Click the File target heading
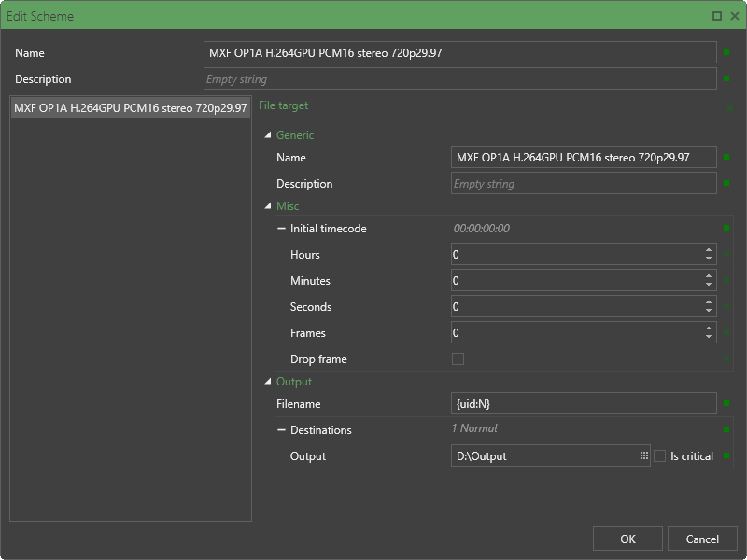This screenshot has width=747, height=560. (x=284, y=105)
